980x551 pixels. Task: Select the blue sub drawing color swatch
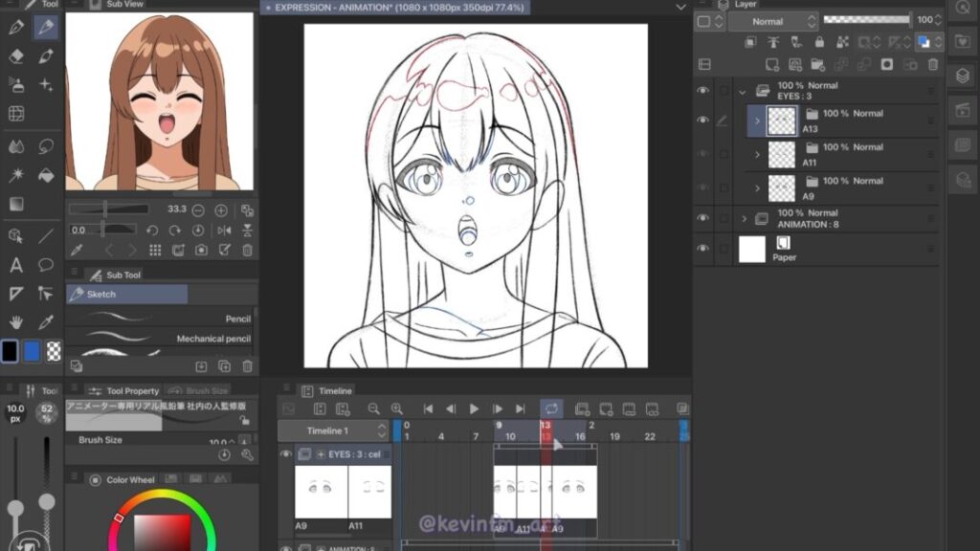click(x=33, y=351)
